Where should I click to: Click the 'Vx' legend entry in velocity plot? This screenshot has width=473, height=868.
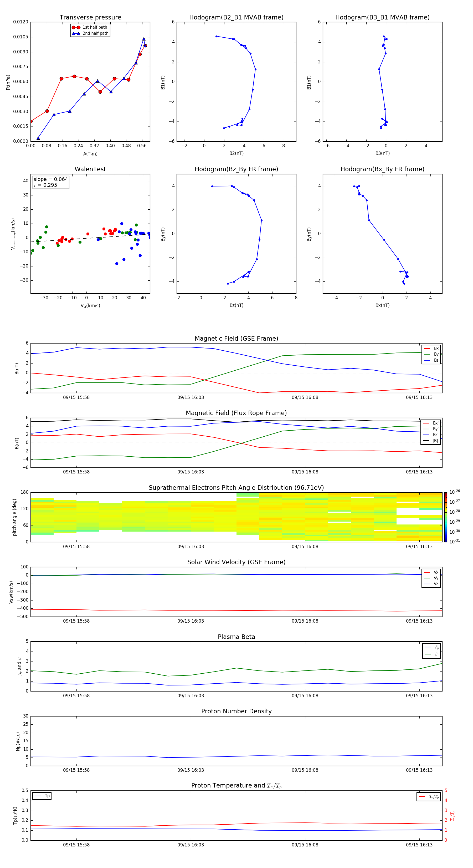tap(431, 572)
